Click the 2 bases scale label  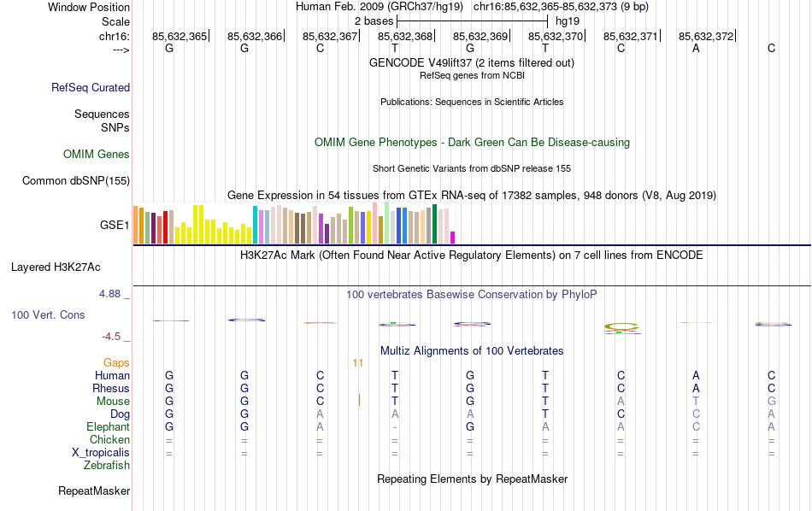(374, 21)
